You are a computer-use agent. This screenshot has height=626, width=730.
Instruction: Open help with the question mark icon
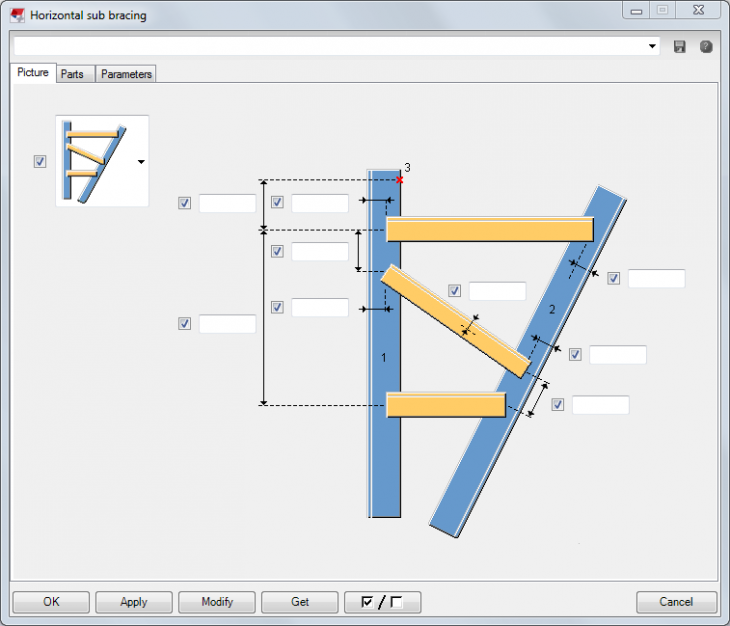[706, 47]
